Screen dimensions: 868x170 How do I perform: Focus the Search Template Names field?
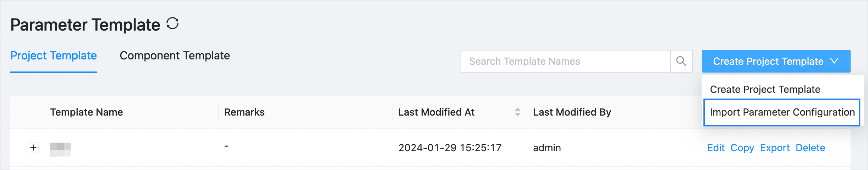(565, 61)
